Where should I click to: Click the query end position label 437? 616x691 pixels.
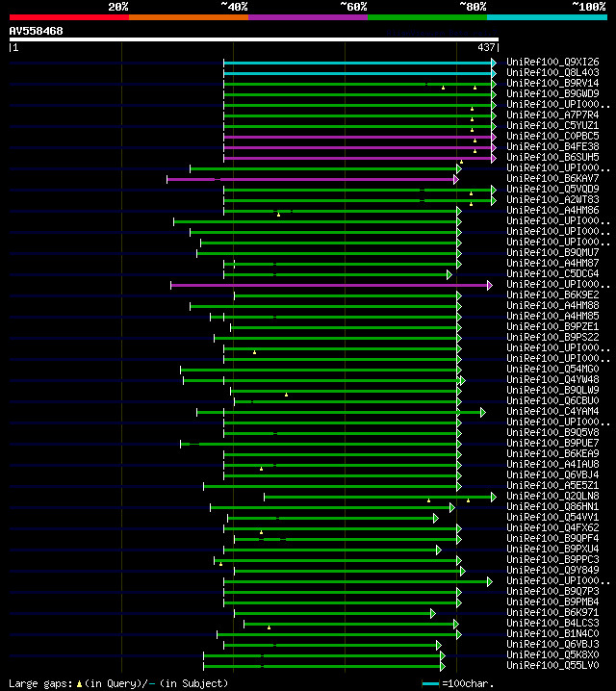point(486,47)
